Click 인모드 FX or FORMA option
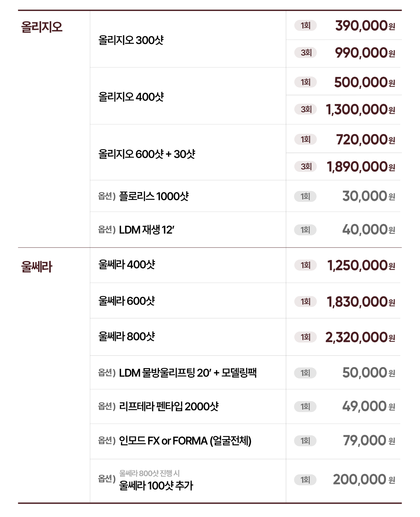This screenshot has height=517, width=420. pos(185,441)
